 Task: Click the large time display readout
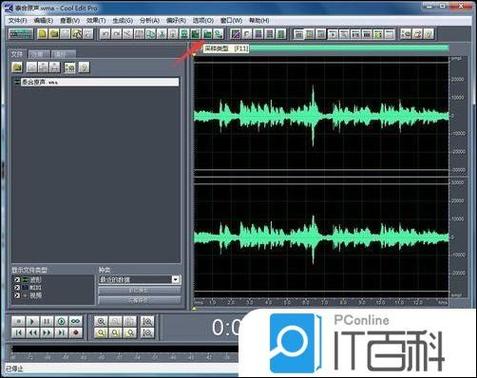pos(226,327)
